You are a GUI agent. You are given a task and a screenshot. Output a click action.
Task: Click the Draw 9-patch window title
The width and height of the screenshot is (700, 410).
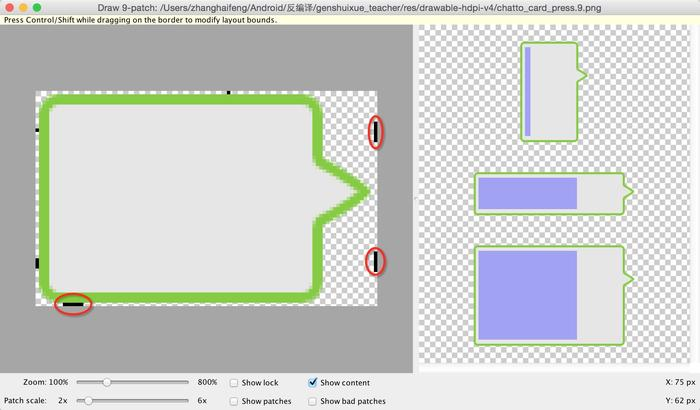[349, 8]
